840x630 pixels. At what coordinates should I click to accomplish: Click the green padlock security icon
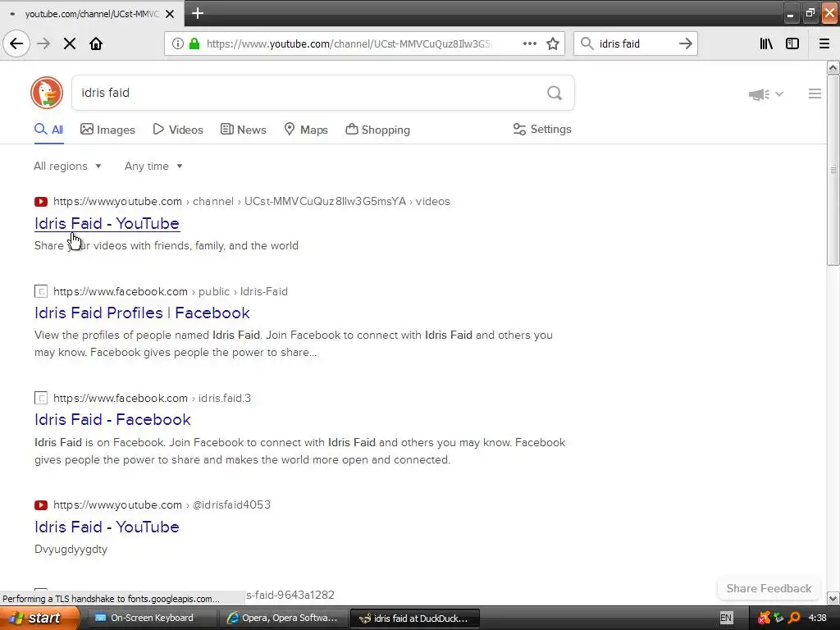tap(194, 43)
